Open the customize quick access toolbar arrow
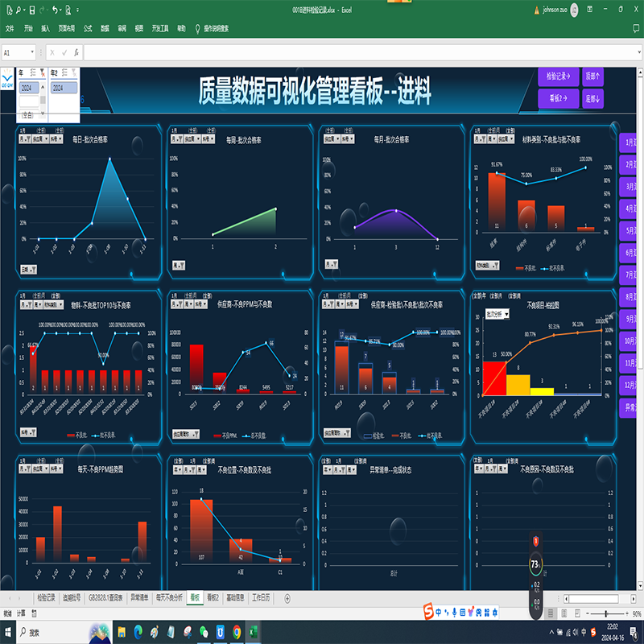Viewport: 644px width, 644px height. [x=77, y=10]
